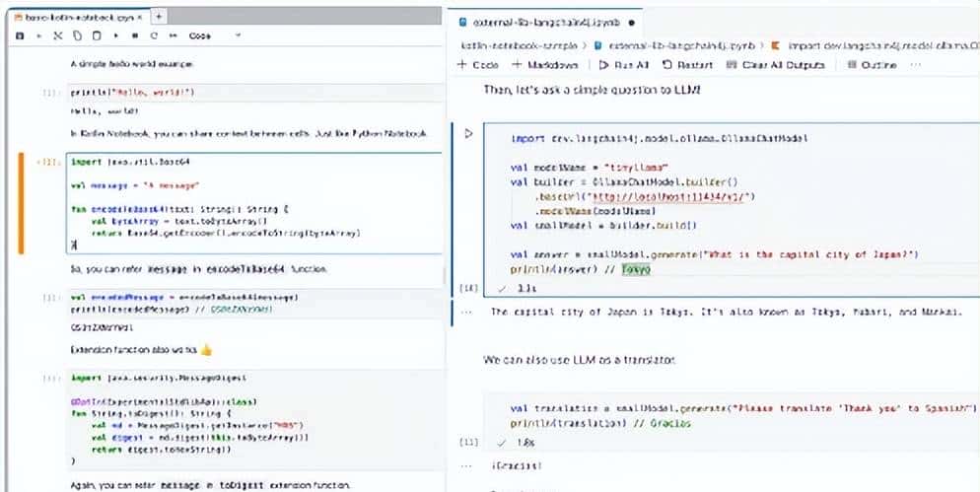Execute the tinyllama cell with its play icon
980x492 pixels.
tap(468, 133)
